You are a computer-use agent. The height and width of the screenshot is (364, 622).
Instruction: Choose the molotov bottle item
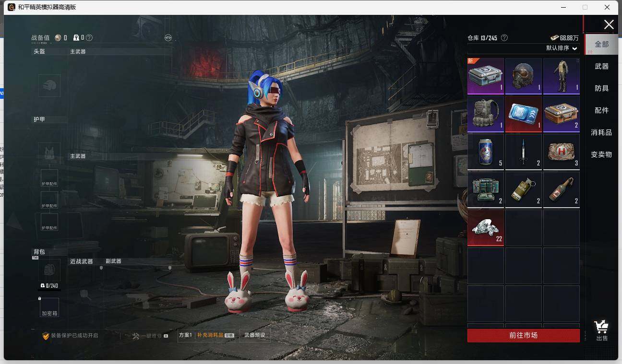tap(561, 189)
